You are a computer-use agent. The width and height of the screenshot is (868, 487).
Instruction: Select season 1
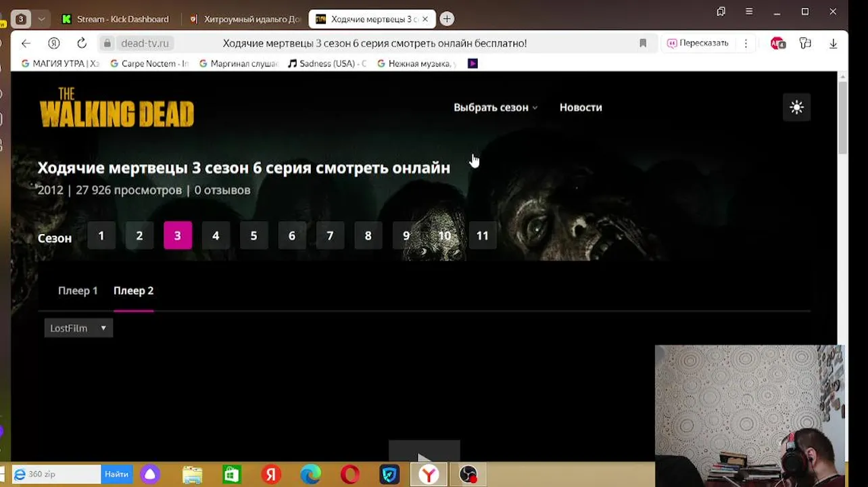[x=101, y=235]
